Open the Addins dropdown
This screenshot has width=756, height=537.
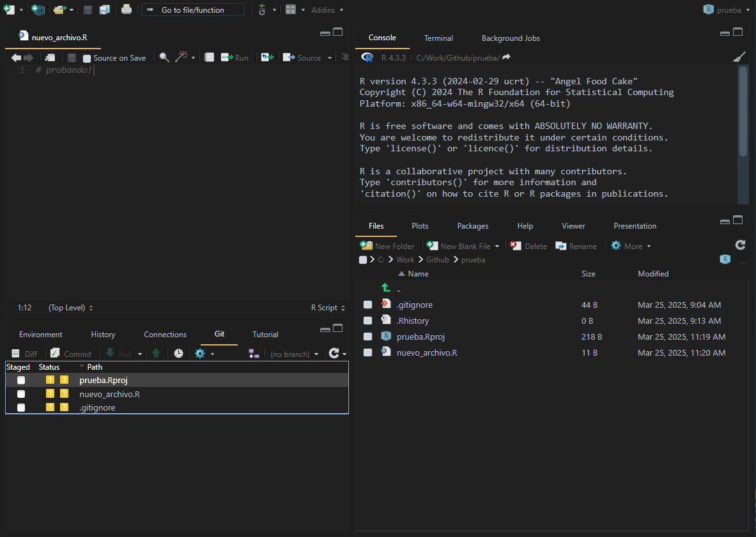[x=327, y=10]
